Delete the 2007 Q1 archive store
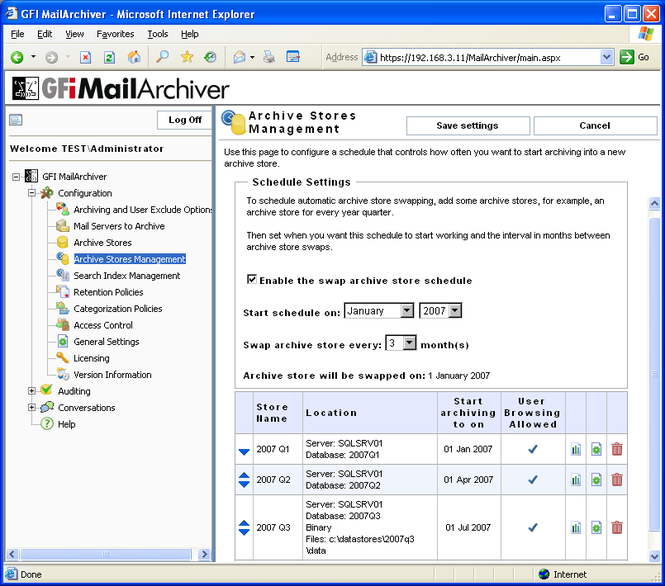Image resolution: width=665 pixels, height=586 pixels. click(x=617, y=449)
